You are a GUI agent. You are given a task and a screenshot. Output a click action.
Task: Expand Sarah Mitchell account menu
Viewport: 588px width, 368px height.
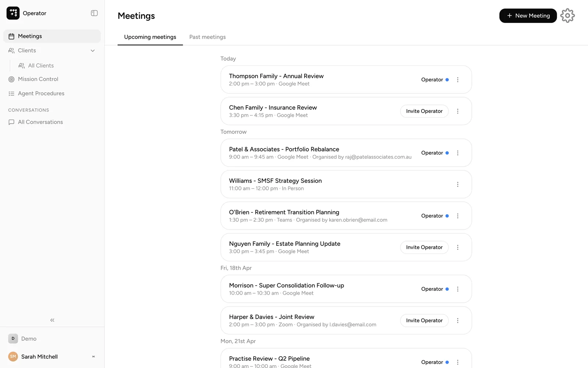coord(93,357)
